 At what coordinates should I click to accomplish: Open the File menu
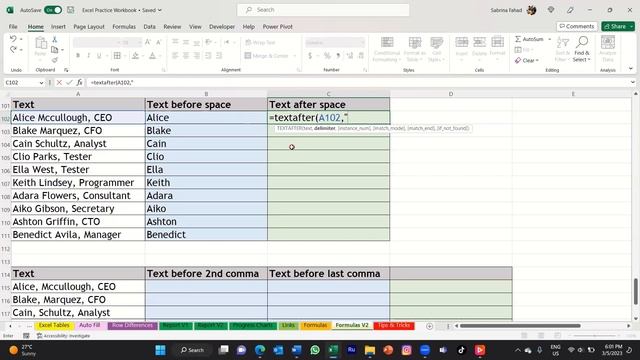(13, 27)
